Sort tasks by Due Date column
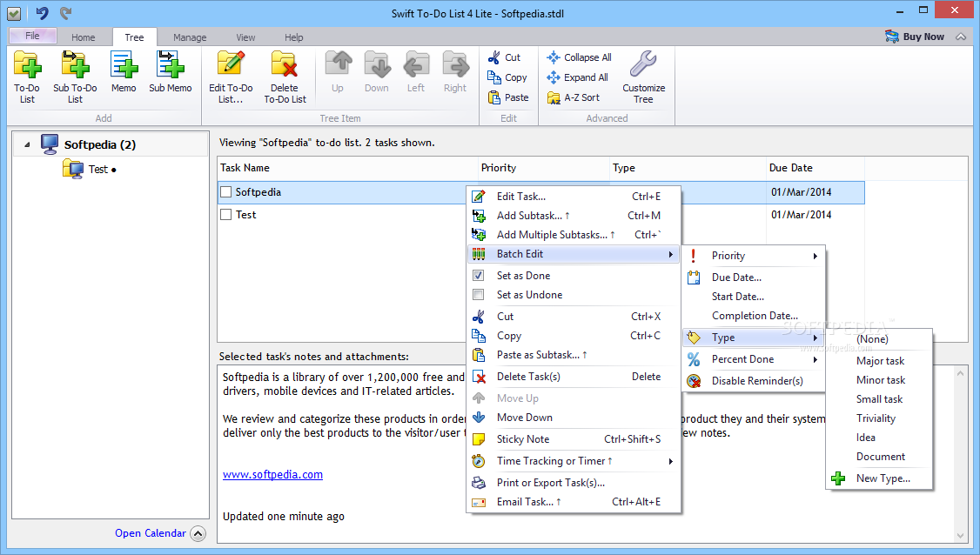 click(815, 168)
